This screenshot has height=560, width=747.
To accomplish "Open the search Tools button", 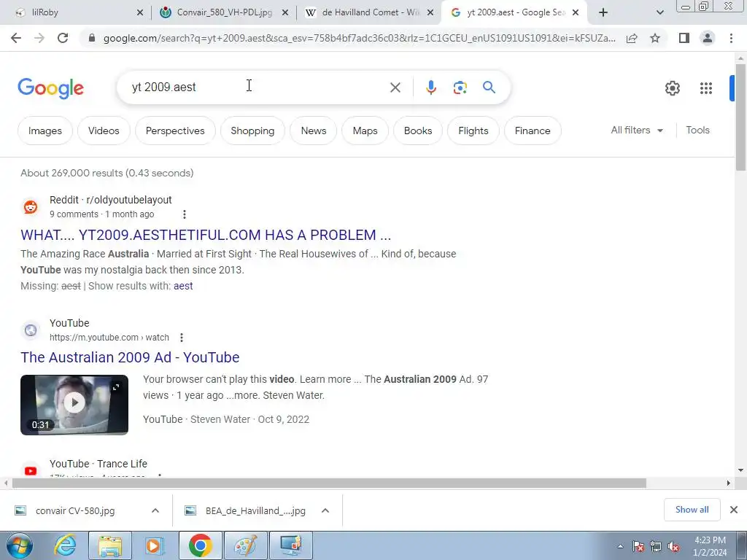I will point(697,130).
